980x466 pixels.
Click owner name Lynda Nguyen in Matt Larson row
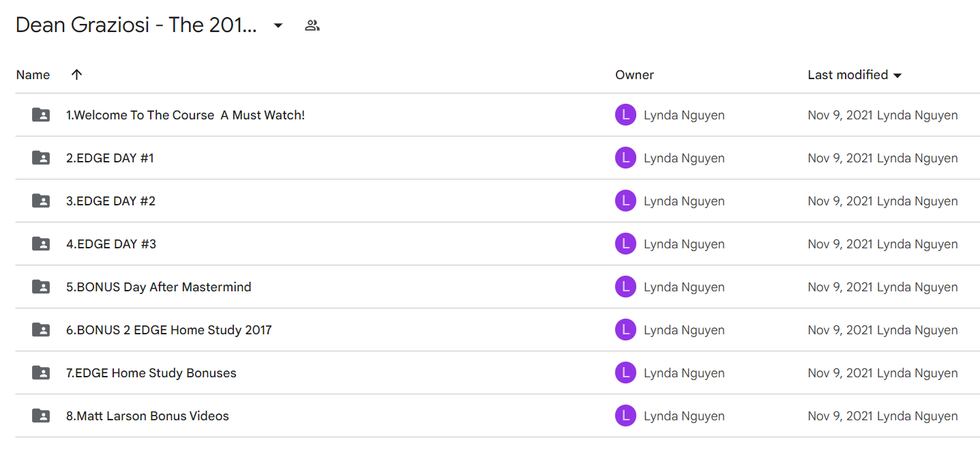coord(684,416)
